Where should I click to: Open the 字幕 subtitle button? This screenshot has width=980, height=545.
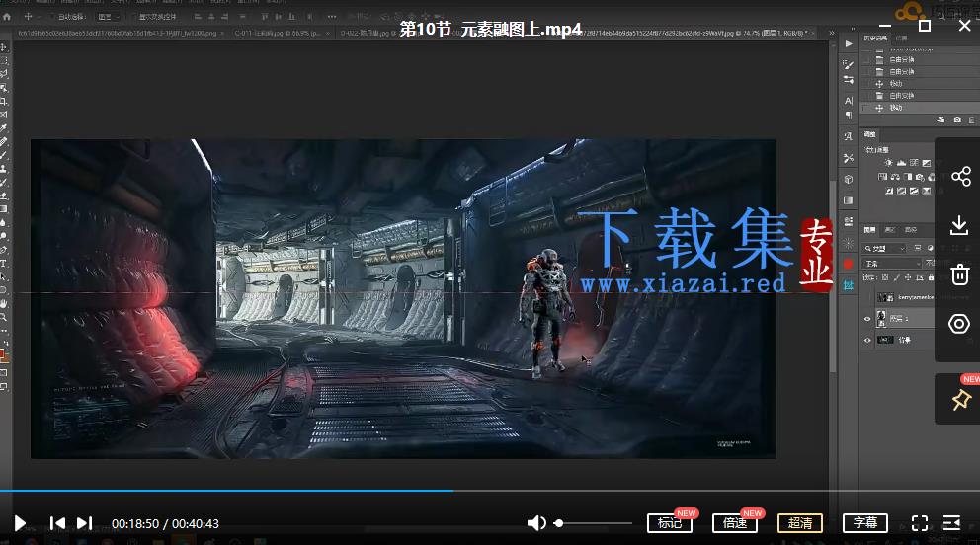(865, 523)
